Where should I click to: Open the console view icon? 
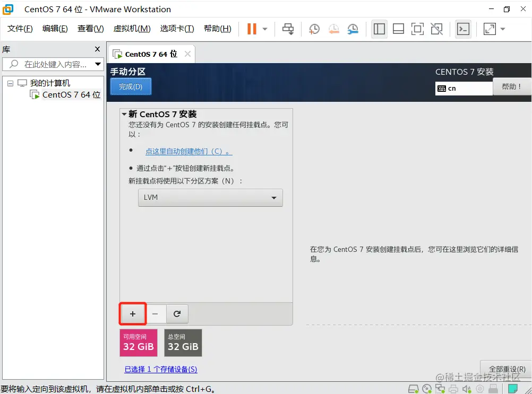[x=463, y=29]
